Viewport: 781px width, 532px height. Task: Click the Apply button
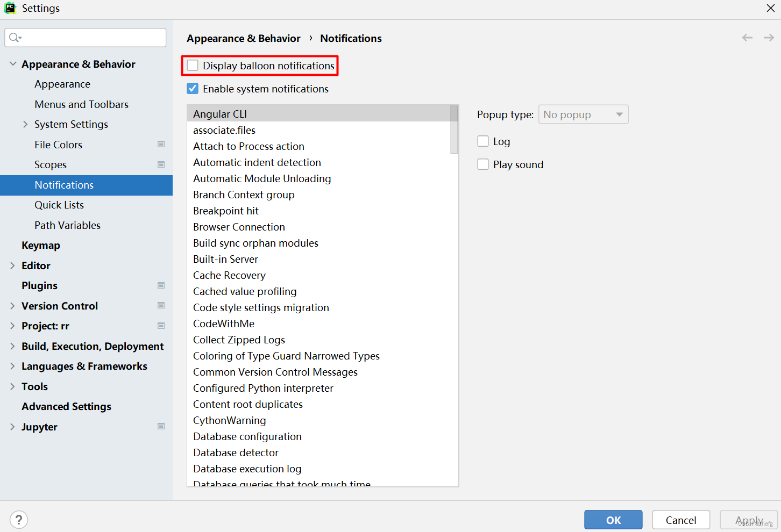749,520
